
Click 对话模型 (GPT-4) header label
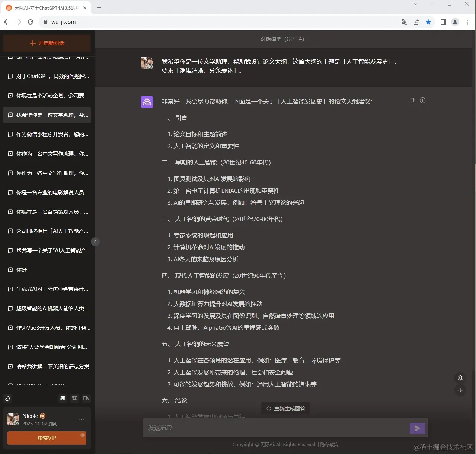[x=282, y=39]
